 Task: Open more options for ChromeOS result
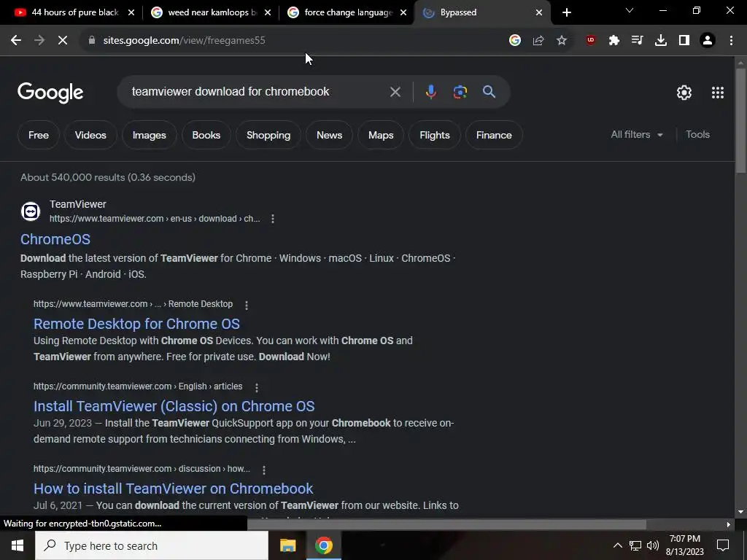(273, 219)
